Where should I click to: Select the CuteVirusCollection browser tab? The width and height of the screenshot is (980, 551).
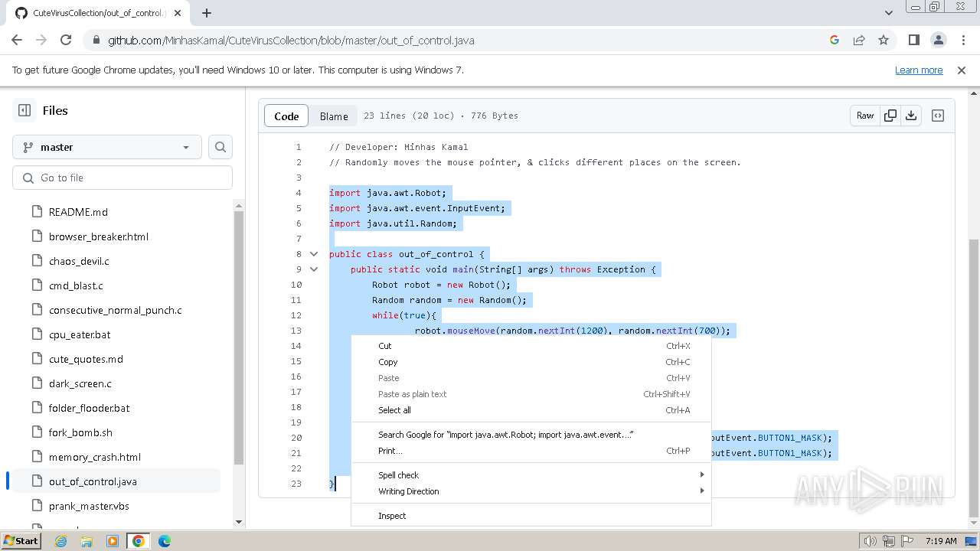point(97,13)
